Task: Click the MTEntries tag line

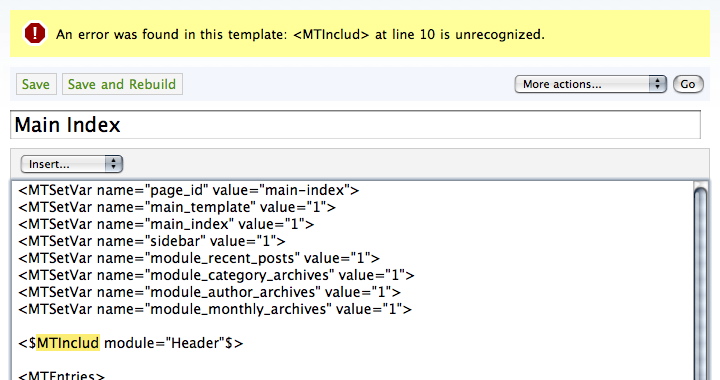Action: [x=62, y=375]
